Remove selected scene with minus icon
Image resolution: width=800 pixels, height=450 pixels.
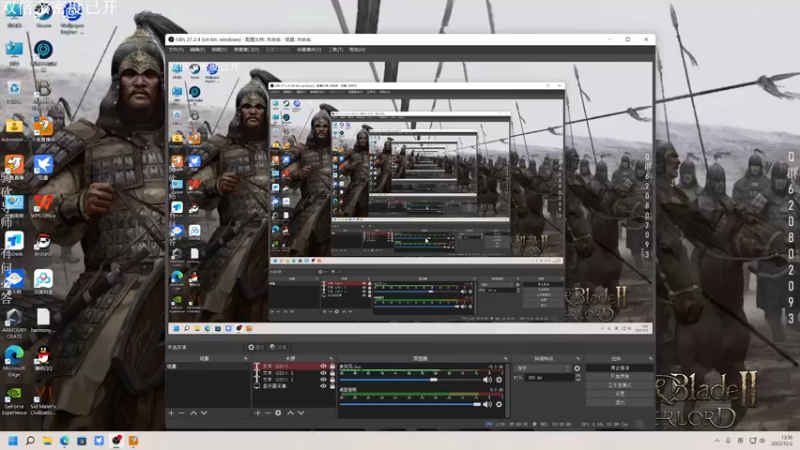(181, 413)
